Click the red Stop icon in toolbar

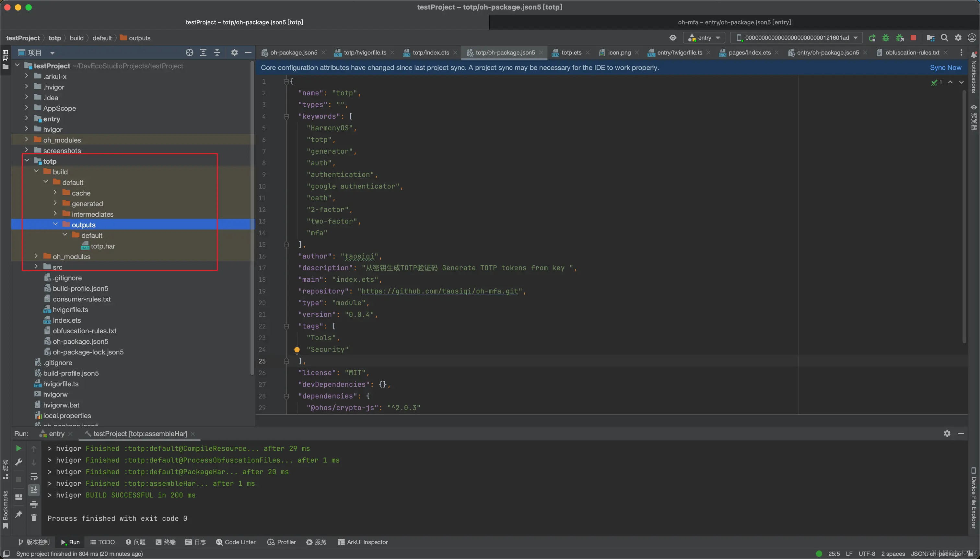pos(913,38)
